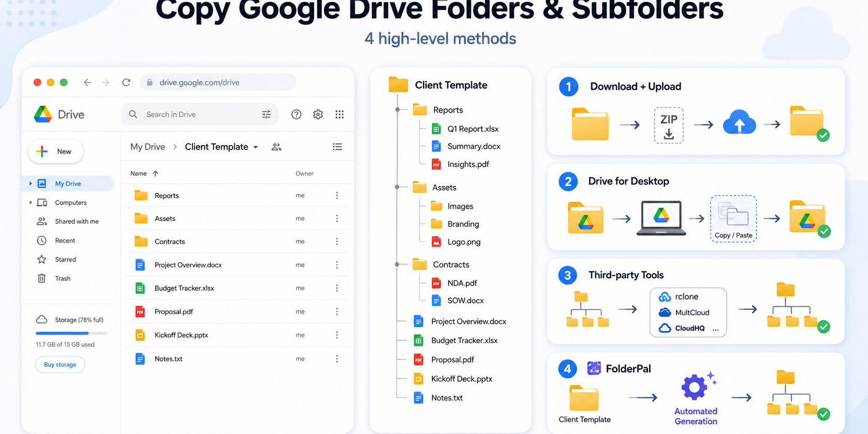Open more actions for Project Overview.docx row
The image size is (868, 434).
coord(337,265)
